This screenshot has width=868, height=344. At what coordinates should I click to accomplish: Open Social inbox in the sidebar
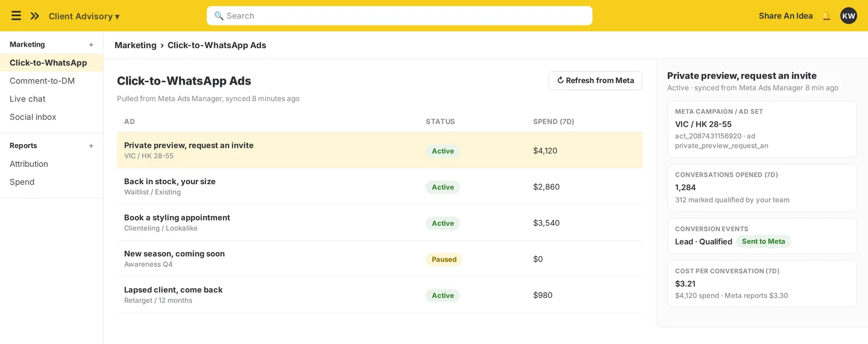[52, 117]
